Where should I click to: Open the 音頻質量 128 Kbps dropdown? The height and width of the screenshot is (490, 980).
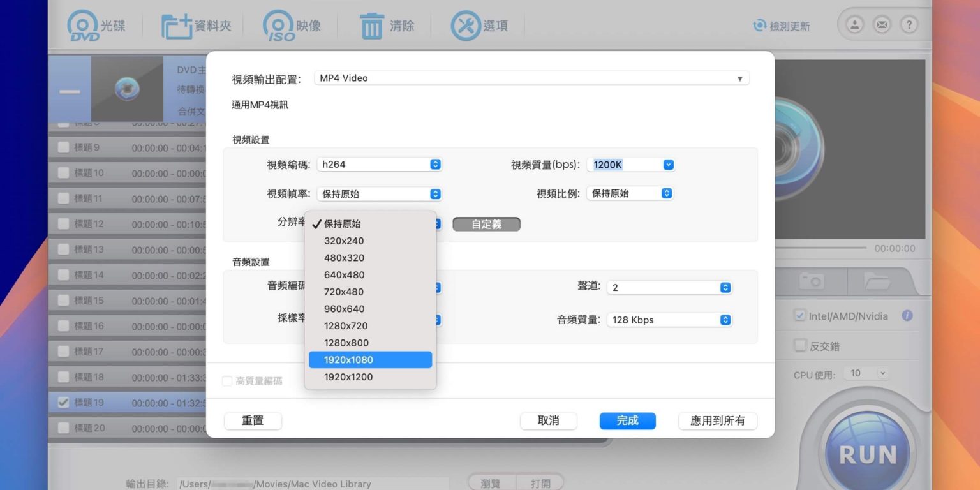669,320
